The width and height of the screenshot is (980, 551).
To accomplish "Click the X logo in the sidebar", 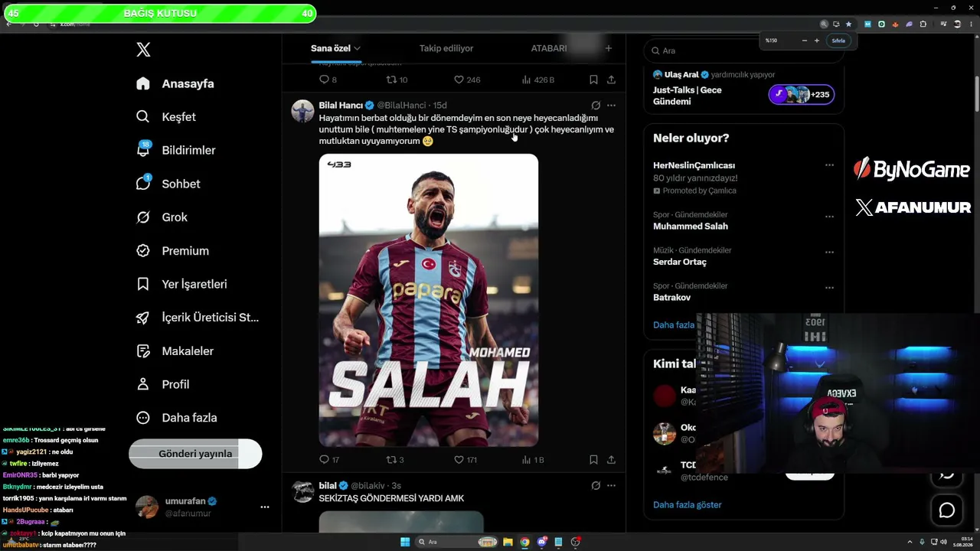I will point(143,50).
